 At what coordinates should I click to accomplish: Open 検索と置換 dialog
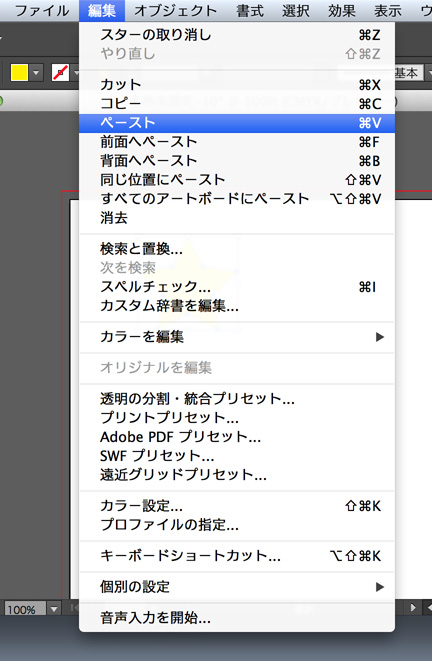[237, 249]
